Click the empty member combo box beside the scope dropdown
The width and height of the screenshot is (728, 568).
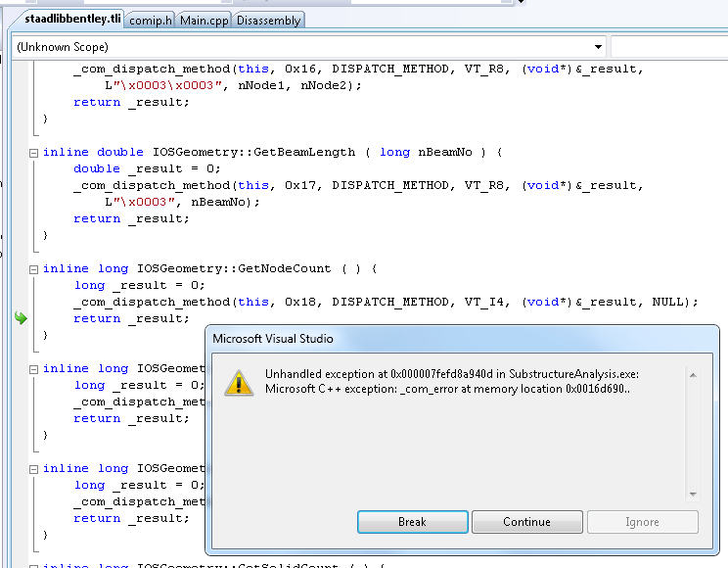(669, 47)
